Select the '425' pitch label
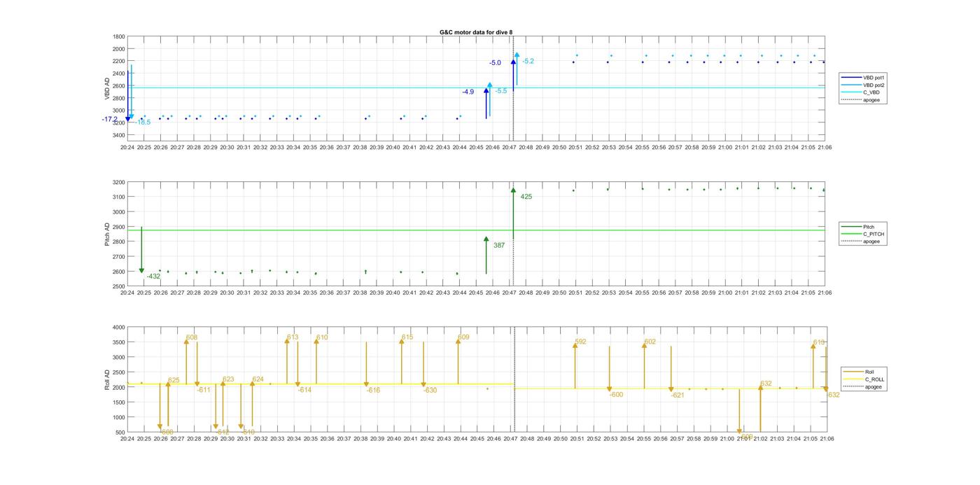The height and width of the screenshot is (485, 980). tap(526, 197)
